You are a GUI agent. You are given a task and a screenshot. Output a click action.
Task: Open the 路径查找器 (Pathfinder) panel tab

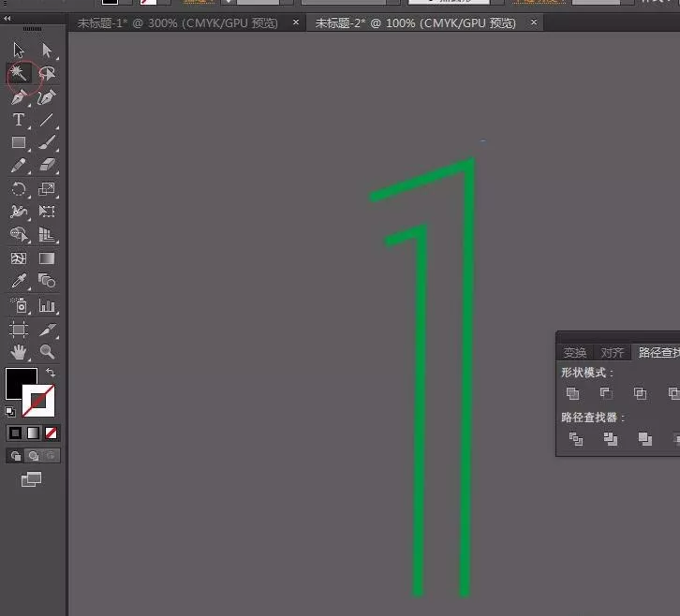tap(658, 352)
